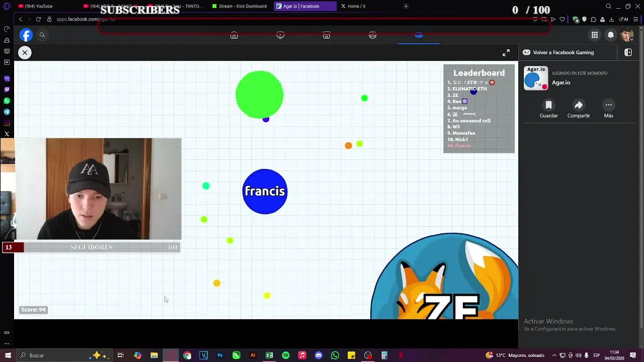
Task: Click leaderboard entry 7. An unnamed cell
Action: [x=469, y=121]
